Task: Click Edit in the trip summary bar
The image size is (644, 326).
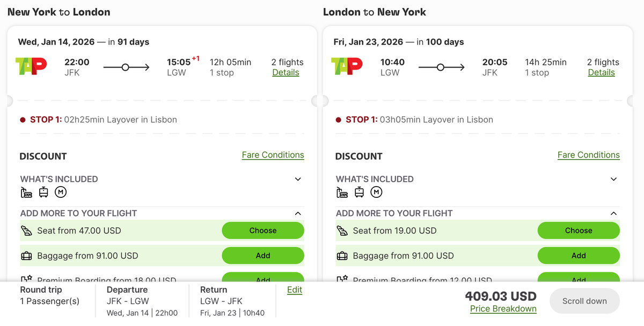Action: (x=294, y=290)
